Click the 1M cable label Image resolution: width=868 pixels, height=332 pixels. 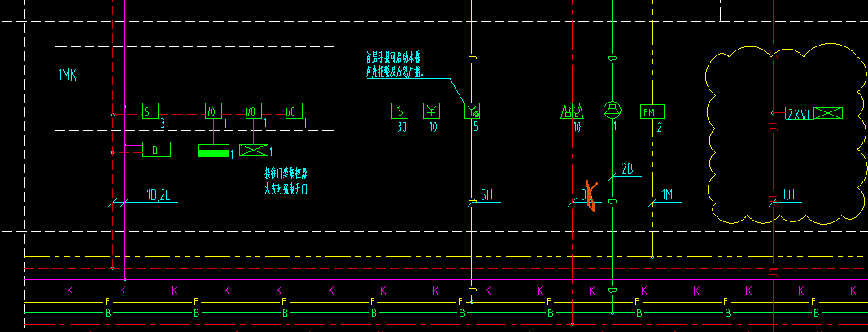[667, 194]
